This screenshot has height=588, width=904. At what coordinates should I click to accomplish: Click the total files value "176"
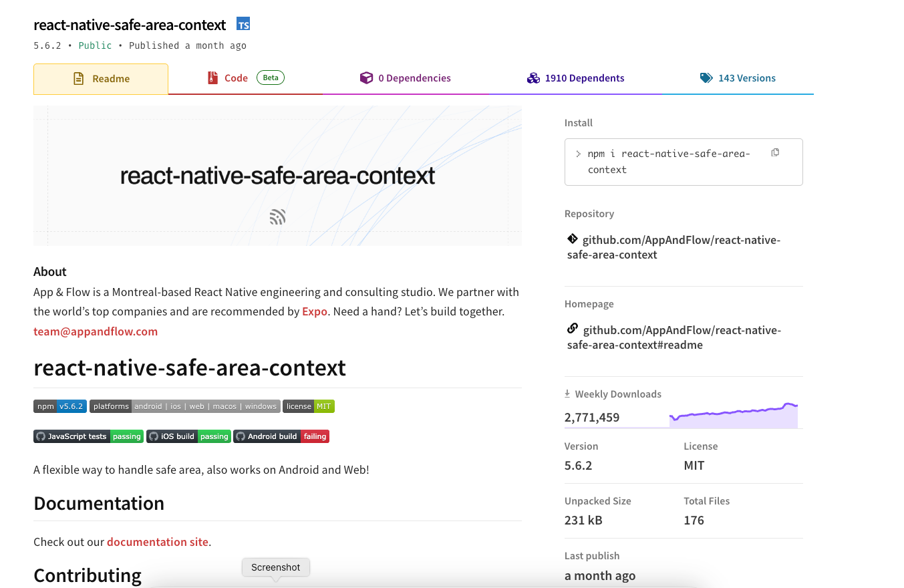tap(694, 520)
